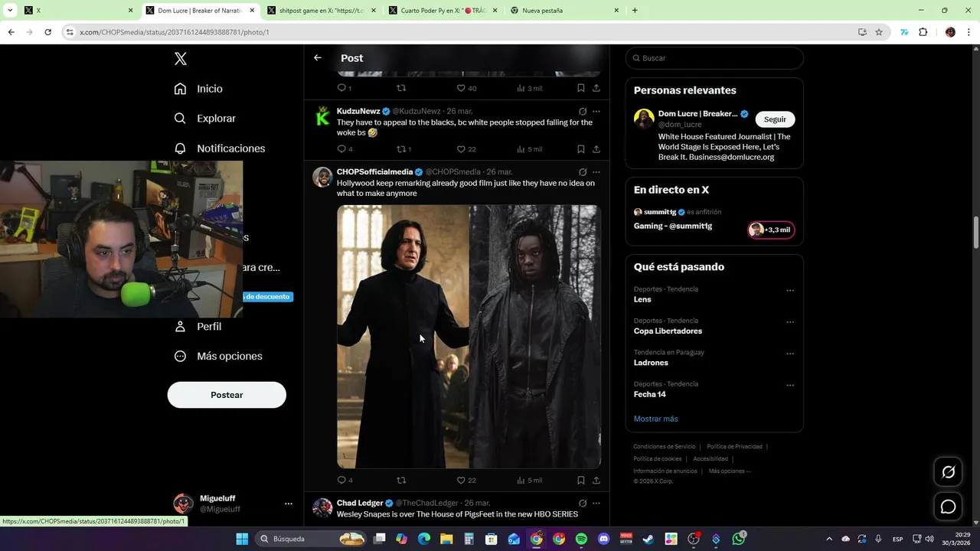Share CHOPSofficialmedia's post
Image resolution: width=980 pixels, height=551 pixels.
point(596,481)
